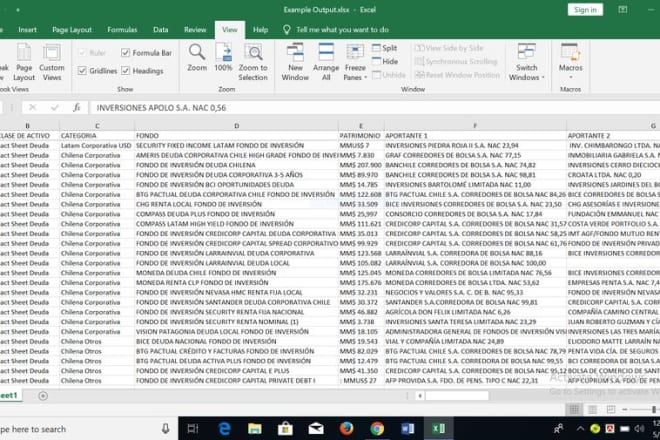Click the Zoom magnifier icon in ribbon
This screenshot has width=660, height=440.
pos(197,59)
